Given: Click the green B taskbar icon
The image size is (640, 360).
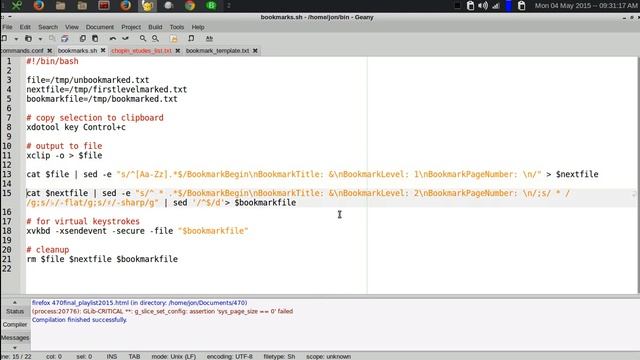Looking at the screenshot, I should point(211,6).
